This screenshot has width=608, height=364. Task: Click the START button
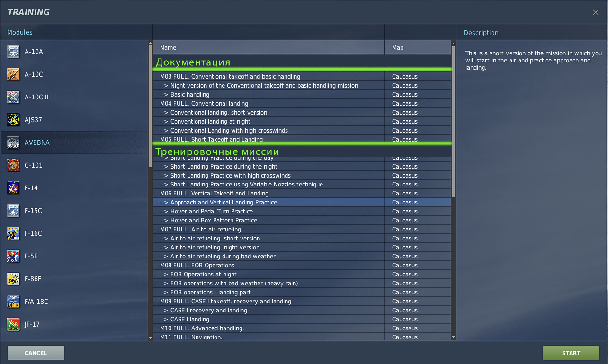click(571, 353)
